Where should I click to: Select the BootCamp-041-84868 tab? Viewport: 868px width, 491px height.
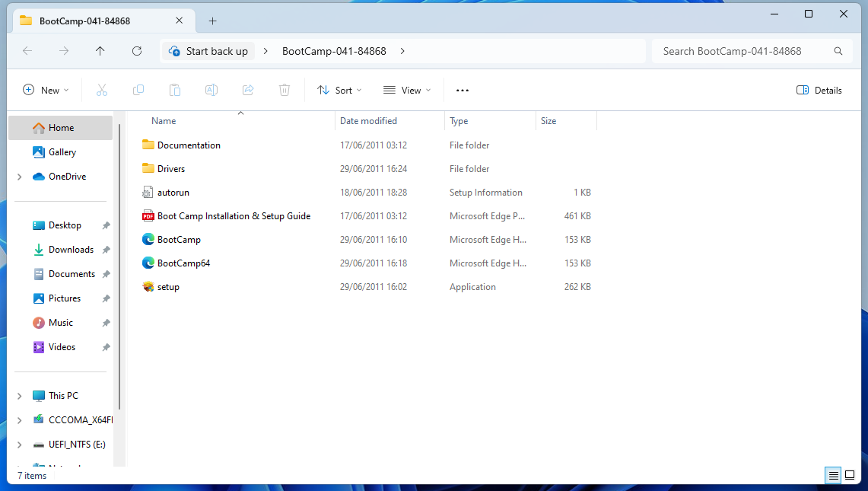104,21
